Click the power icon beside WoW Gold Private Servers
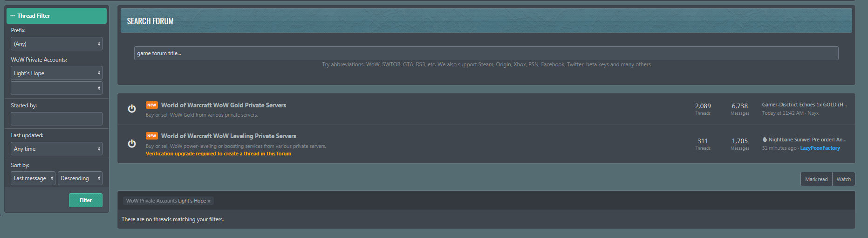The image size is (868, 238). pyautogui.click(x=132, y=108)
